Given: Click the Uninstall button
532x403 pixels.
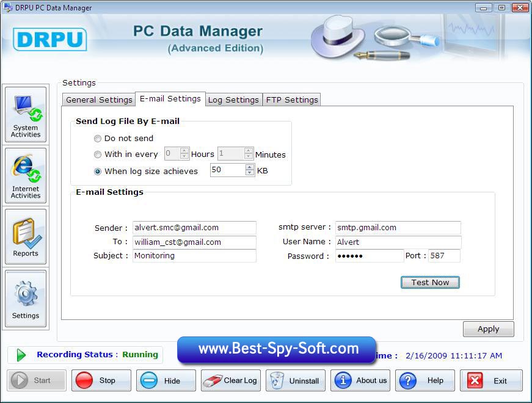Looking at the screenshot, I should coord(296,380).
